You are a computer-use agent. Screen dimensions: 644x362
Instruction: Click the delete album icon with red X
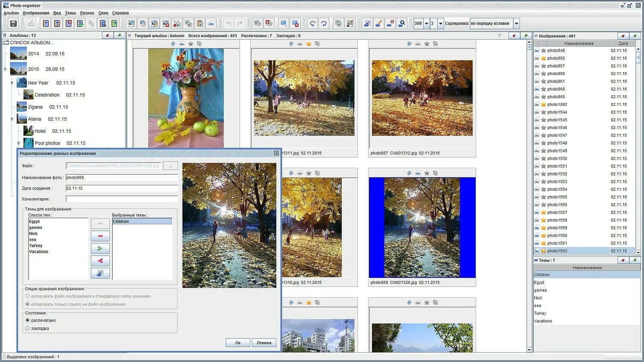(x=69, y=23)
